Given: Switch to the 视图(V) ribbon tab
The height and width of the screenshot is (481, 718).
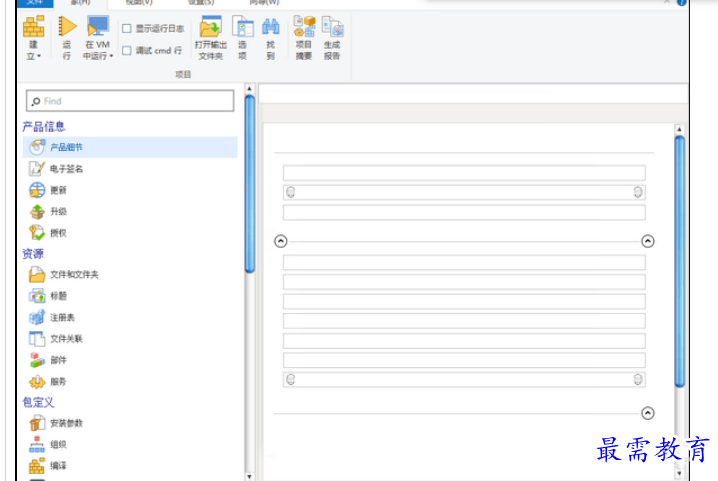Looking at the screenshot, I should (x=139, y=3).
